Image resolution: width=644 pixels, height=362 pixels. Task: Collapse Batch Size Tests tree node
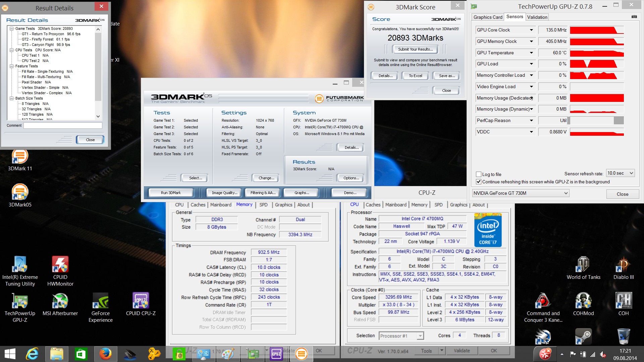(12, 98)
